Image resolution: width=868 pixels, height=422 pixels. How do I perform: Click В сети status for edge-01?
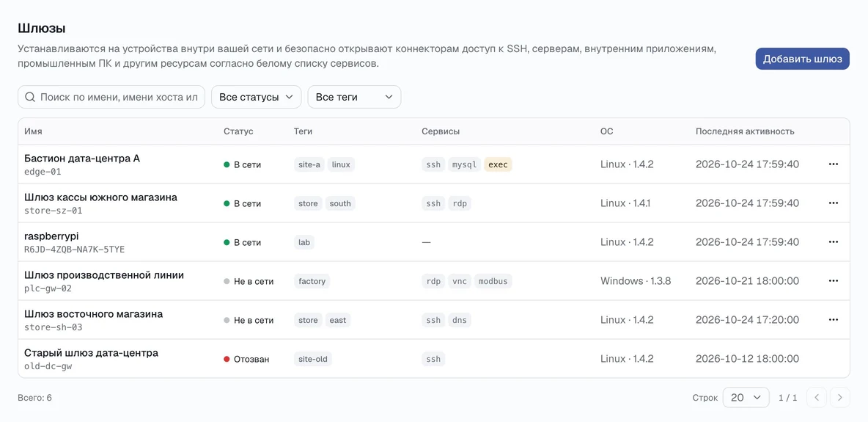click(x=243, y=164)
